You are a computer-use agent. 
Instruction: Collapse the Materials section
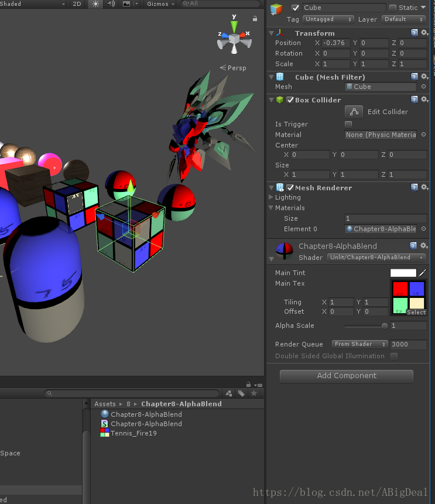[270, 208]
